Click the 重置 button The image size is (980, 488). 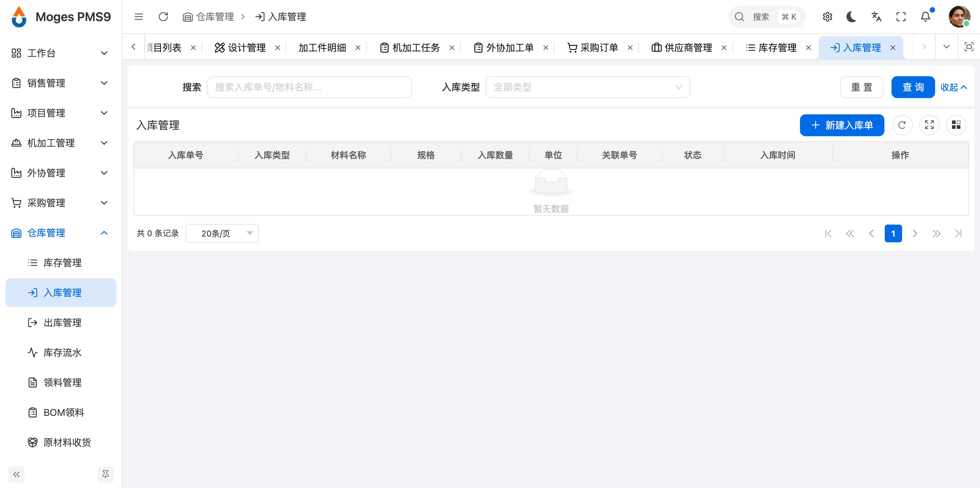pyautogui.click(x=862, y=87)
